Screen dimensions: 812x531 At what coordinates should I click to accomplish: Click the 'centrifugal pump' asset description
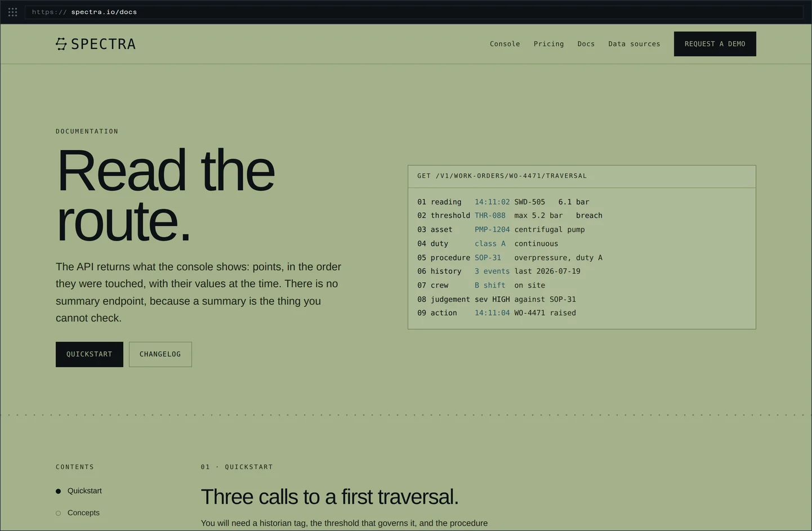point(550,230)
